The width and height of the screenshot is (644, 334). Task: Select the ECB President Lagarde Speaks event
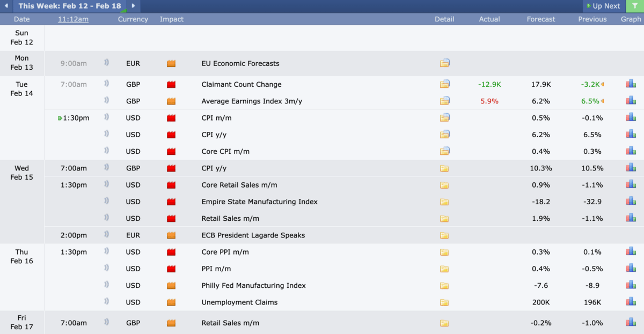click(x=253, y=235)
